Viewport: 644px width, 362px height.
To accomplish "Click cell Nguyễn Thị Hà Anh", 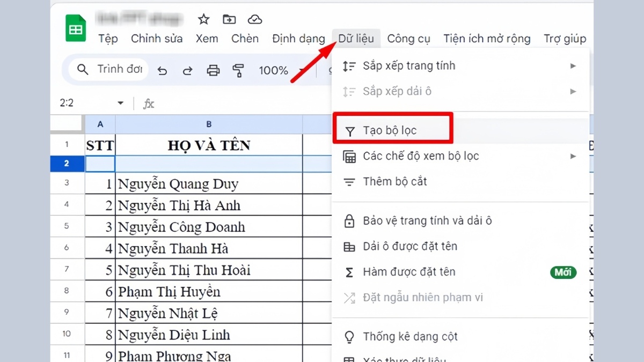I will pyautogui.click(x=209, y=205).
